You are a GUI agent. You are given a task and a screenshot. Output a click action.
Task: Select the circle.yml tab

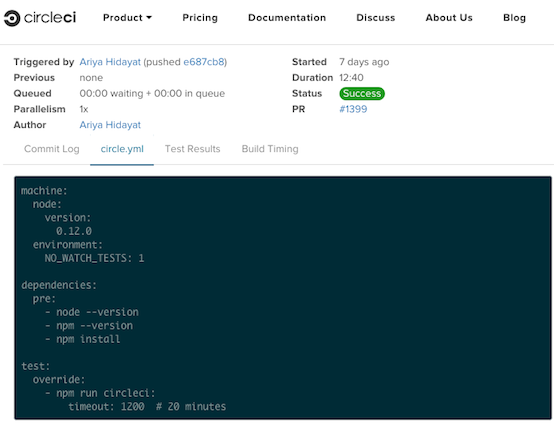point(122,149)
